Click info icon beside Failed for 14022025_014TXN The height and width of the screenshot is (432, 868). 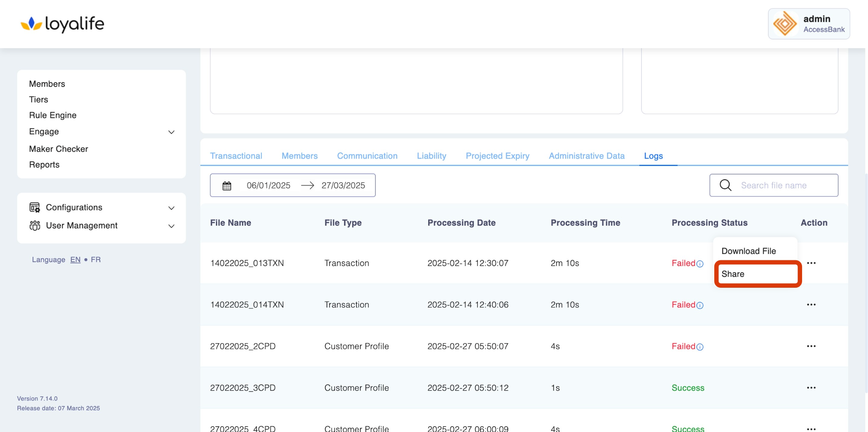[700, 306]
